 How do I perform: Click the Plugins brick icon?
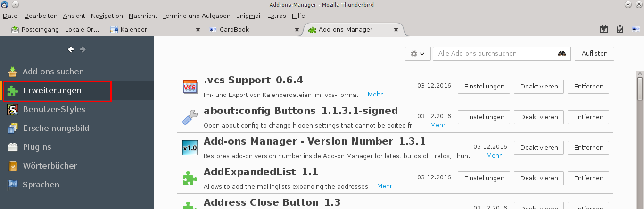coord(13,147)
